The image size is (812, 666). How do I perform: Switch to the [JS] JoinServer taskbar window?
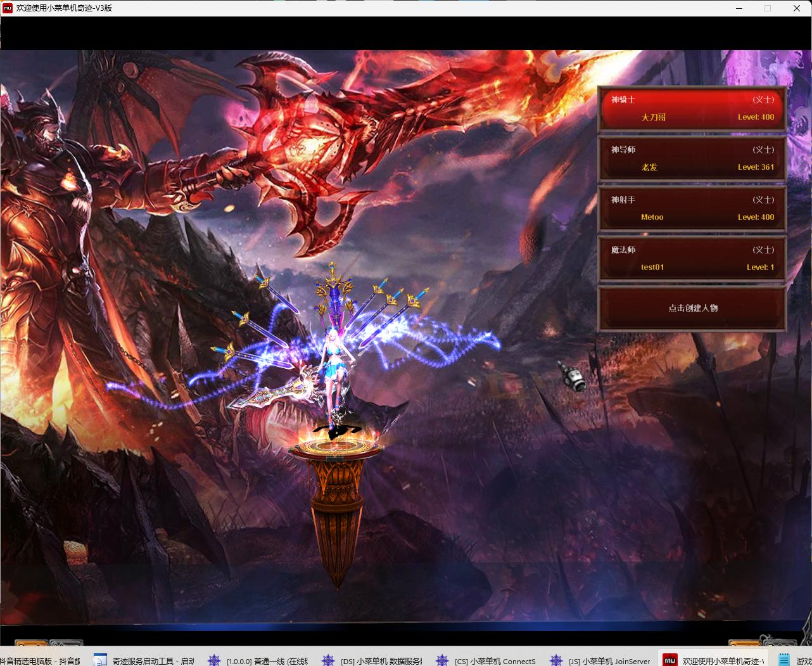point(600,660)
